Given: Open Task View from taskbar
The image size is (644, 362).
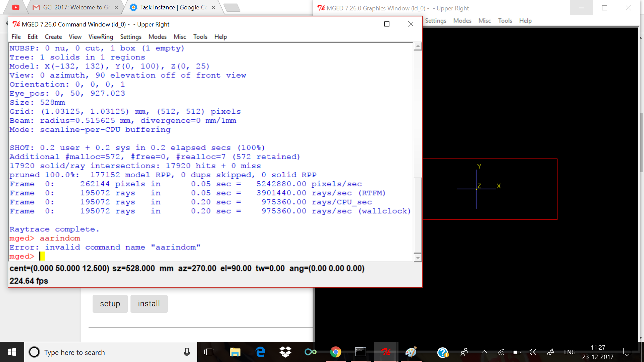Looking at the screenshot, I should coord(209,352).
